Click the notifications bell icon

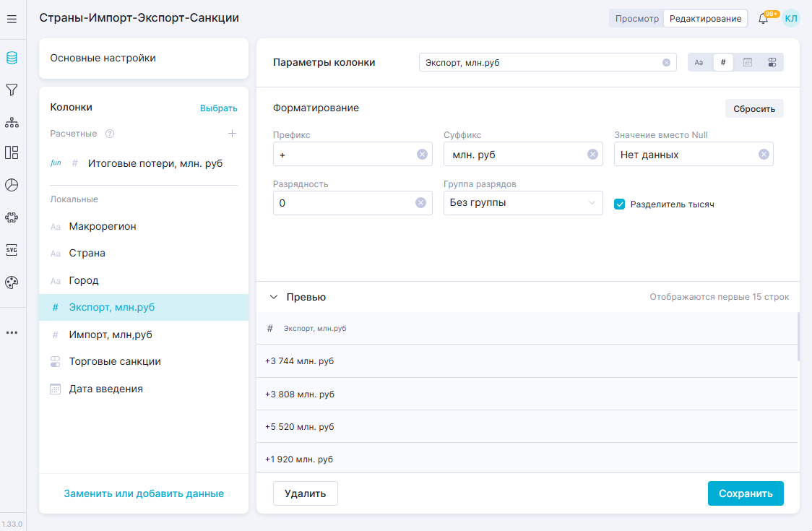tap(763, 19)
